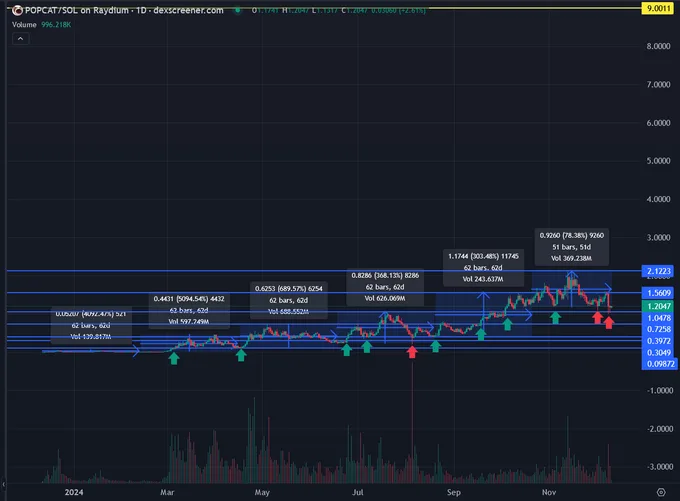Click the Popcat token logo icon
Screen dimensions: 680x501
(17, 10)
